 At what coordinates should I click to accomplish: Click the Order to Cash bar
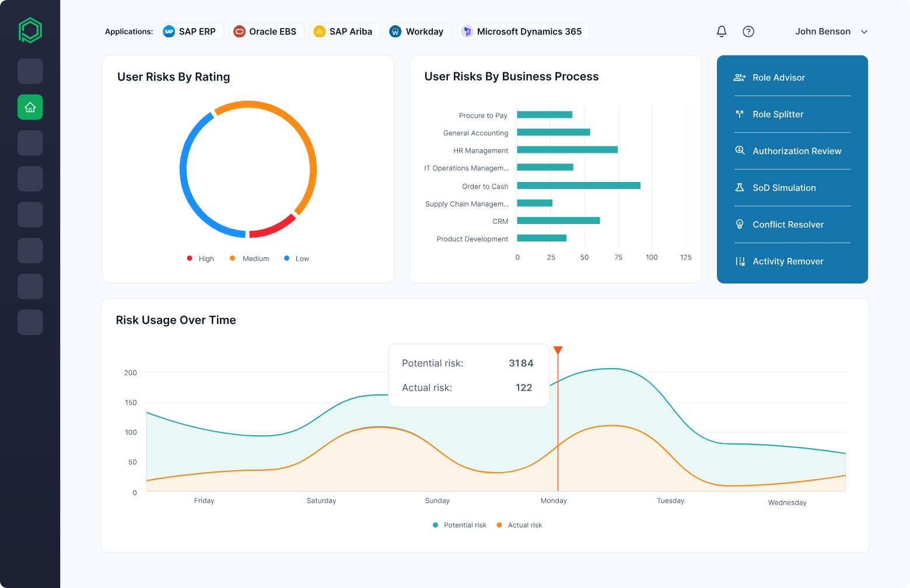point(579,185)
